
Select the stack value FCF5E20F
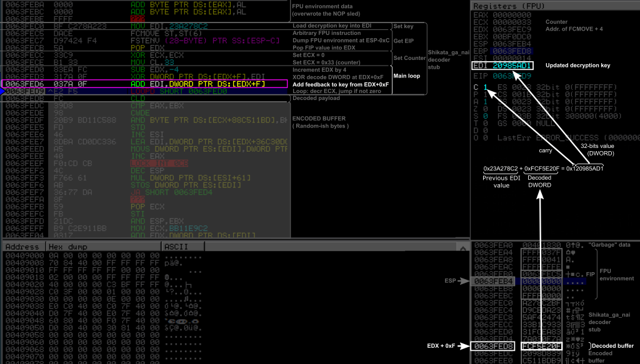click(542, 346)
